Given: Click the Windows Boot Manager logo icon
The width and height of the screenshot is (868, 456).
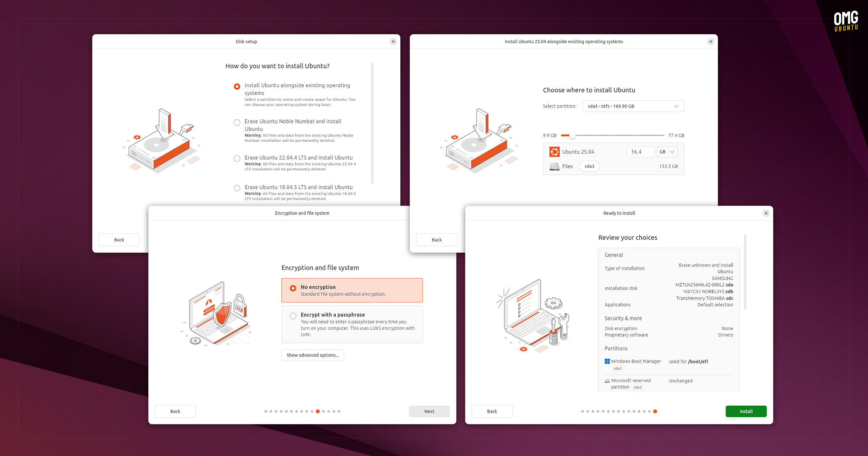Looking at the screenshot, I should [x=607, y=361].
